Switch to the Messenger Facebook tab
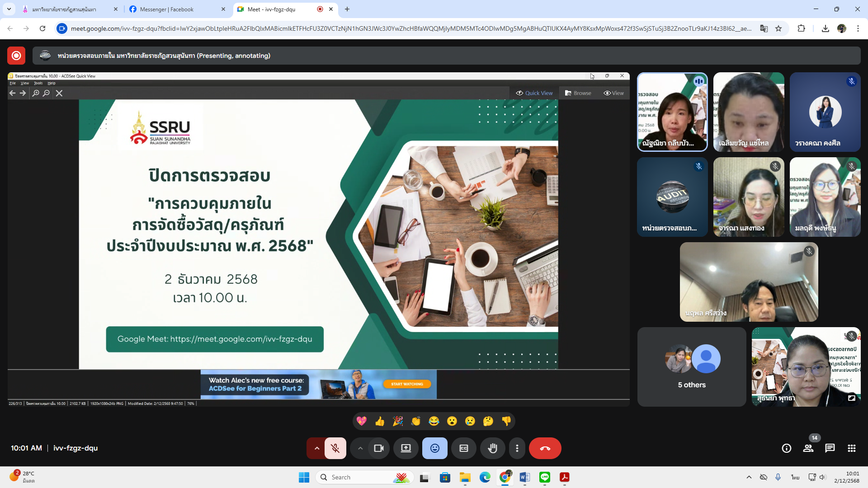The image size is (868, 488). coord(167,9)
